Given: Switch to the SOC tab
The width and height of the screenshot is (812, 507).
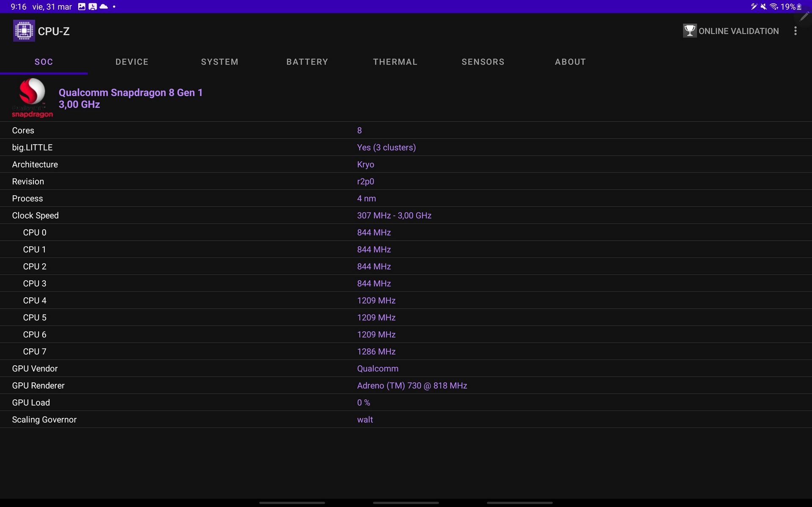Looking at the screenshot, I should (x=44, y=62).
